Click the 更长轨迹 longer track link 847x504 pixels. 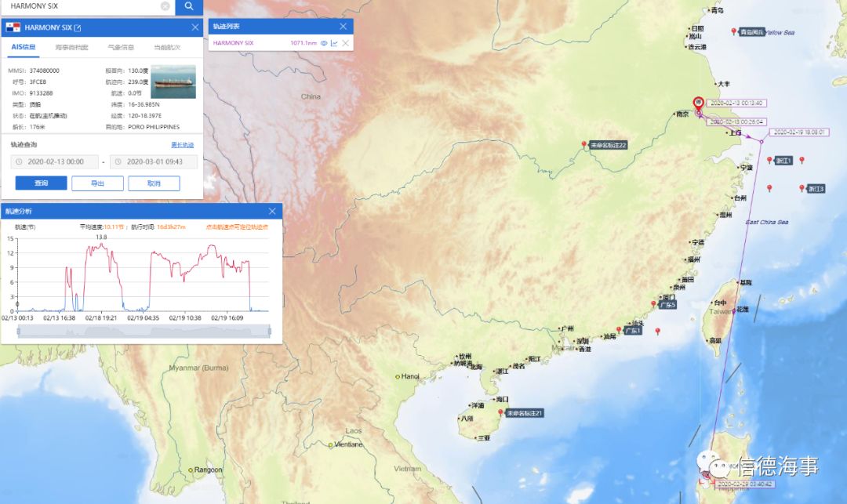pos(182,145)
